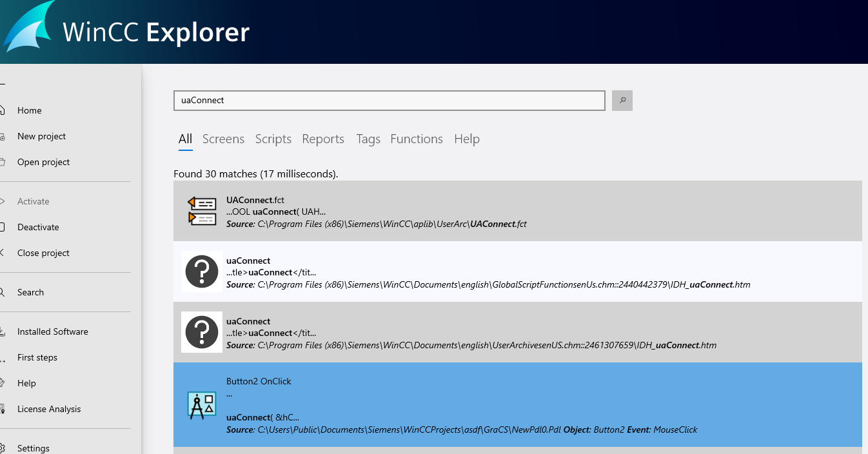Switch to the Functions tab
This screenshot has height=454, width=868.
pos(417,139)
